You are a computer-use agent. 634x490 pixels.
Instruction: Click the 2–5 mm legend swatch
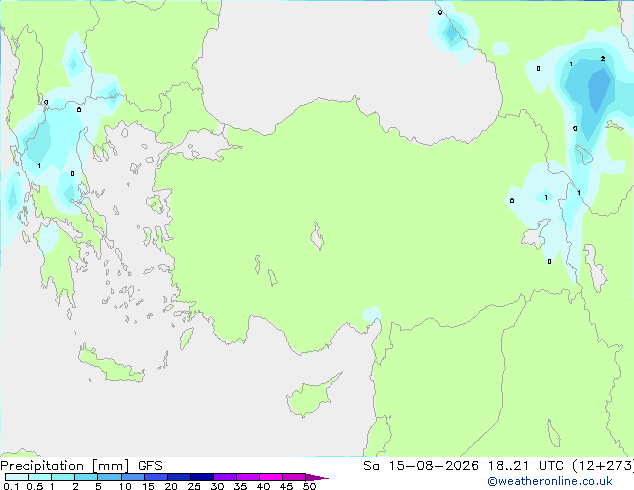click(x=86, y=477)
